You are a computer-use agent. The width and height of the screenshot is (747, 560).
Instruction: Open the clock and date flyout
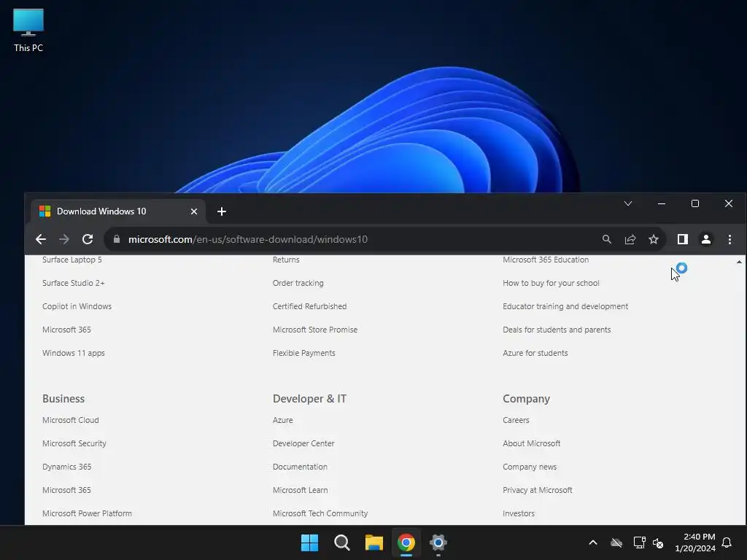[695, 542]
